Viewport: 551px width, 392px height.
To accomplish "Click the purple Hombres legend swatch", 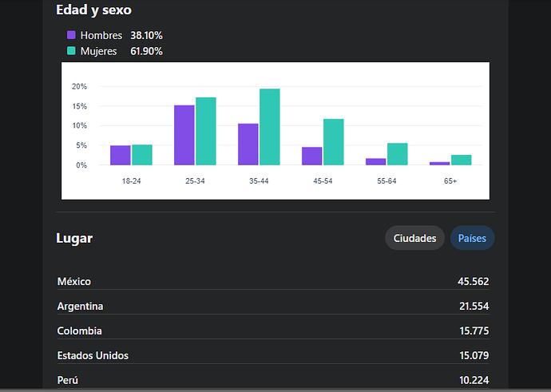I will [71, 35].
